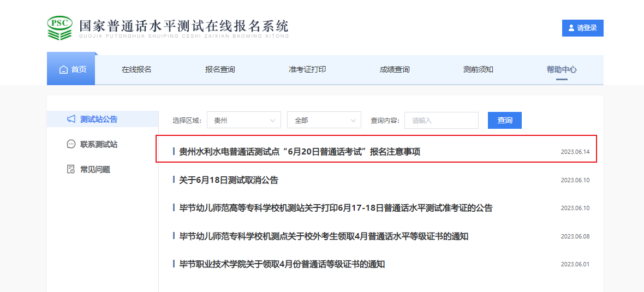Open 贵州水利水电 6月20日 报名注意事项 announcement

click(300, 152)
